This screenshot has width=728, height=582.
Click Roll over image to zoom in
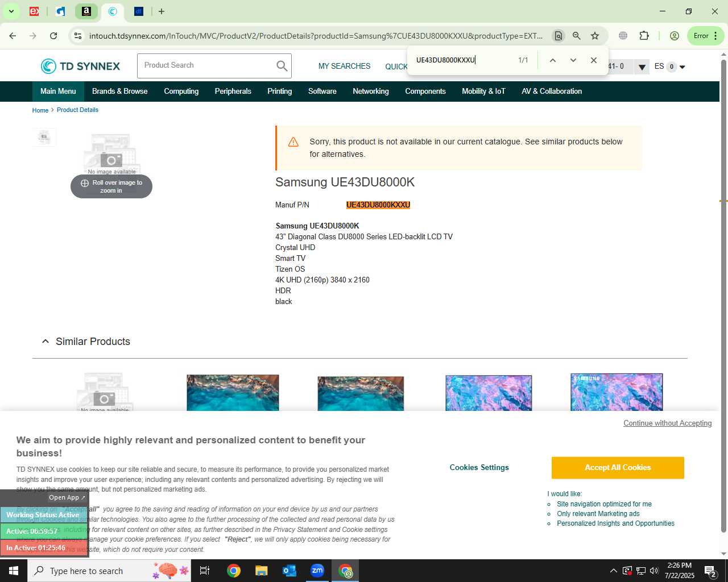[x=111, y=186]
